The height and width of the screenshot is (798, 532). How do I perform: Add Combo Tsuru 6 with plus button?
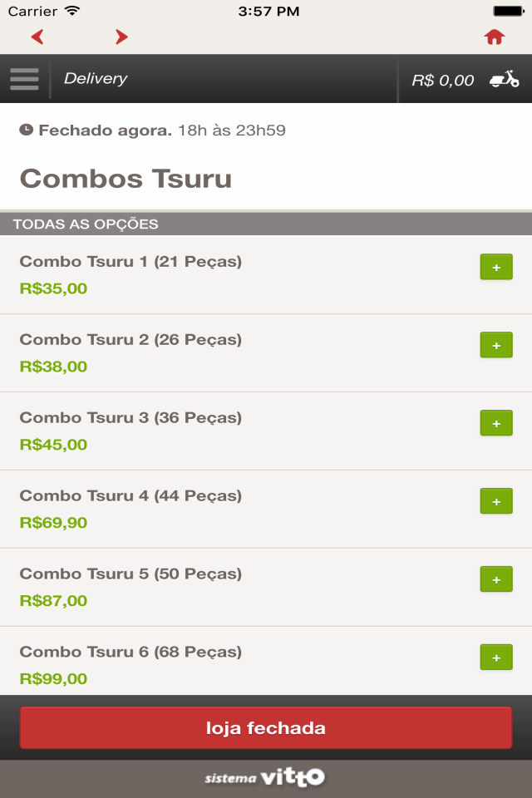[x=496, y=658]
